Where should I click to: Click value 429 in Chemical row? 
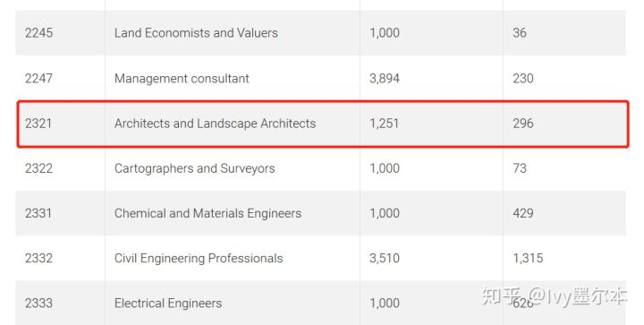point(523,213)
